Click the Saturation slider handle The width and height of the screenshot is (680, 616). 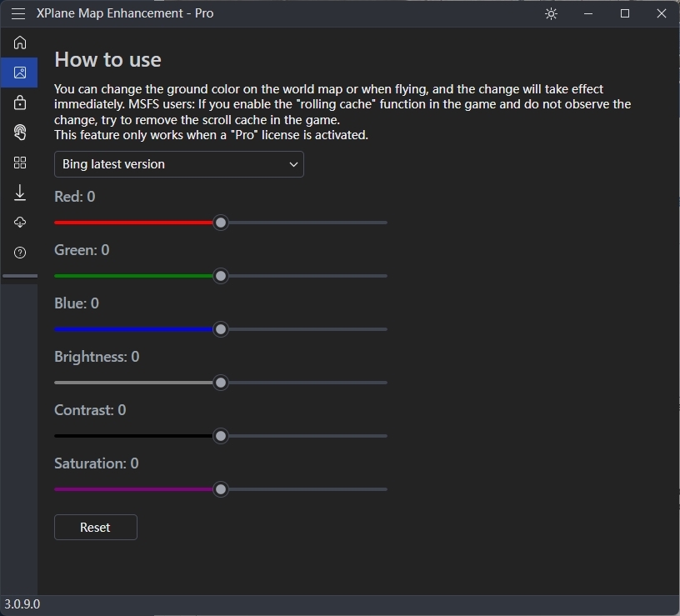tap(221, 489)
